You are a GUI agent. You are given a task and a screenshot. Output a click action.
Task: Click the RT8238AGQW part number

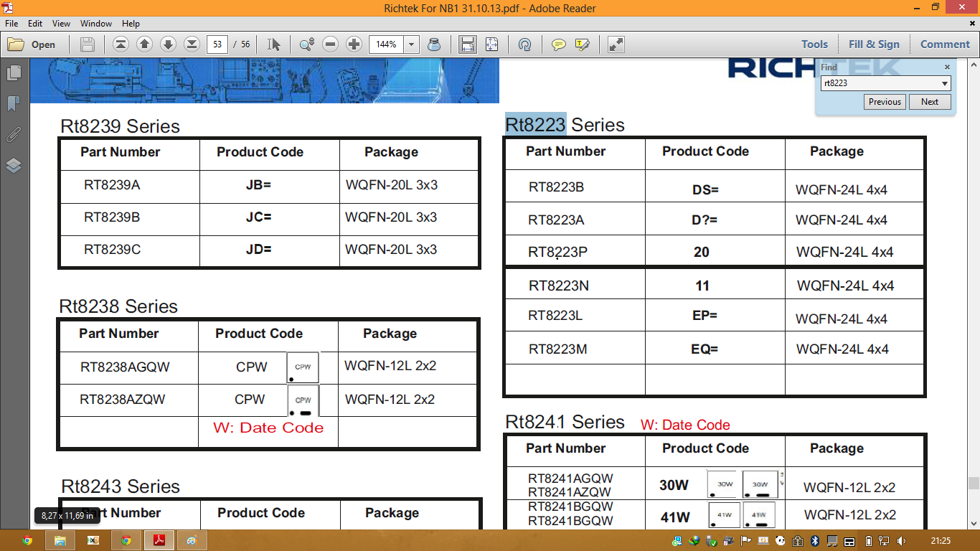pyautogui.click(x=126, y=367)
